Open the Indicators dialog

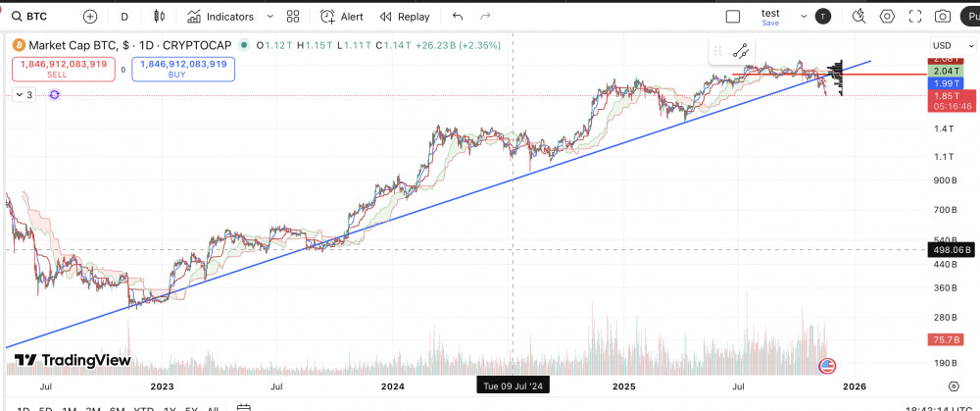tap(220, 17)
